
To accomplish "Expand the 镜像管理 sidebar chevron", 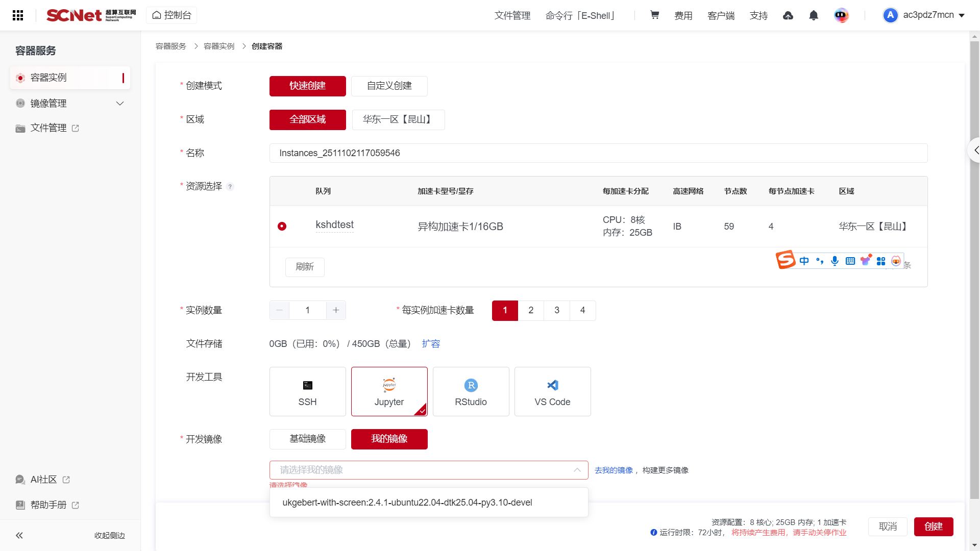I will tap(120, 103).
